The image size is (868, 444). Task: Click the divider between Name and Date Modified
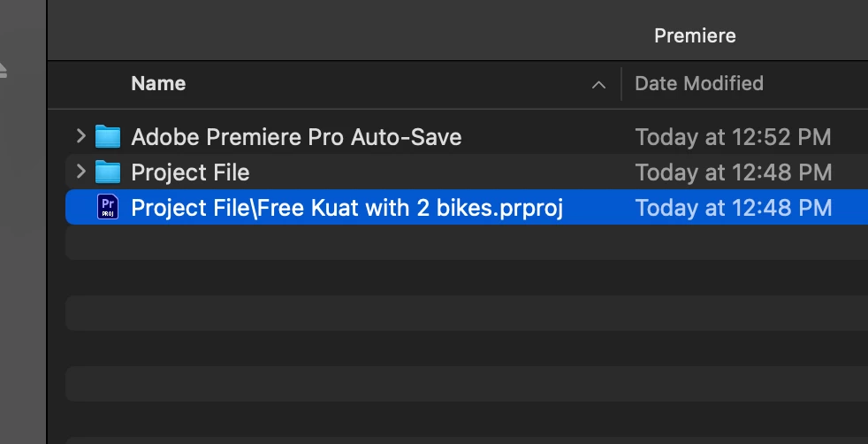pos(621,84)
